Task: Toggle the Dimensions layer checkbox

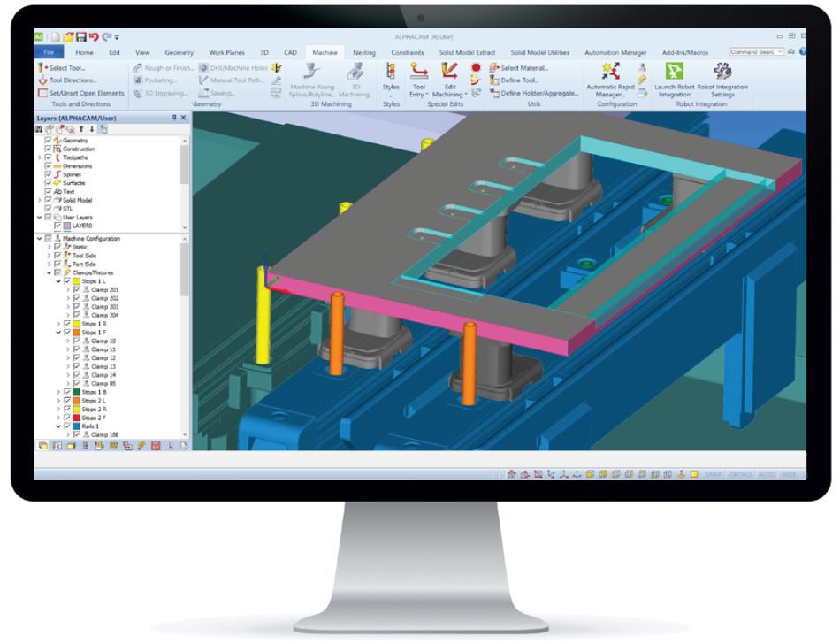Action: [49, 166]
